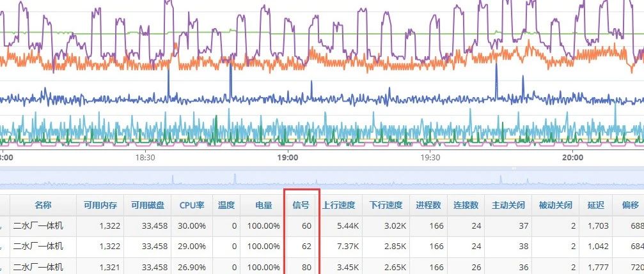
Task: Click upload speed cell 3.45K
Action: tap(347, 268)
